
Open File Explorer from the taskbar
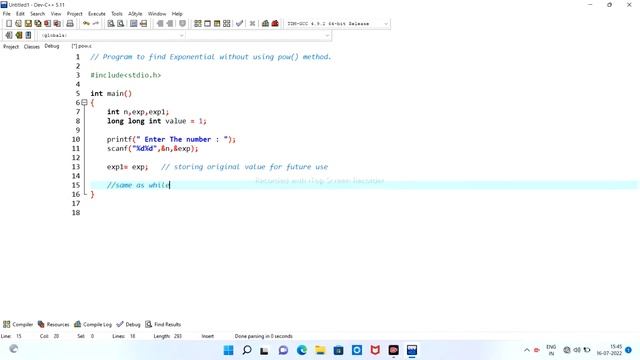320,350
